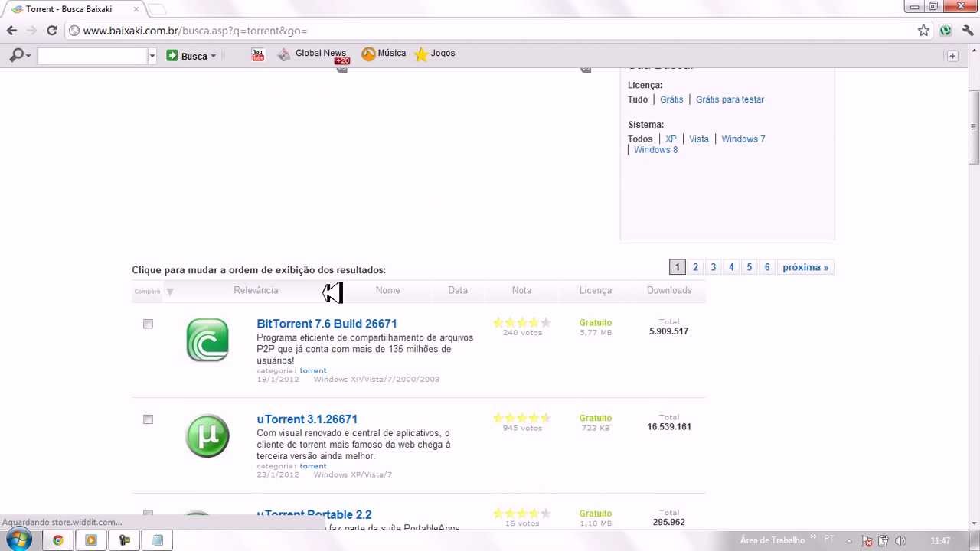The image size is (980, 551).
Task: Tick the compare checkbox for BitTorrent 7.6
Action: pyautogui.click(x=148, y=324)
